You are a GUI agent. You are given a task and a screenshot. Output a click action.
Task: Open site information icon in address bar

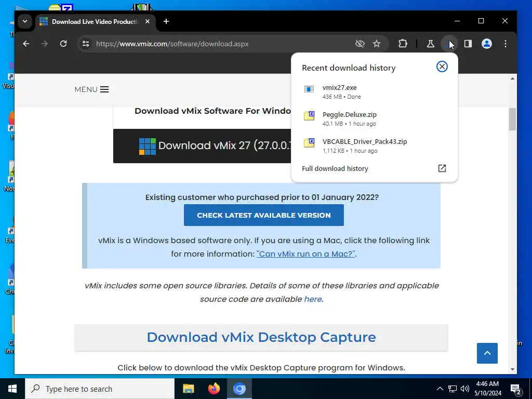pos(86,44)
